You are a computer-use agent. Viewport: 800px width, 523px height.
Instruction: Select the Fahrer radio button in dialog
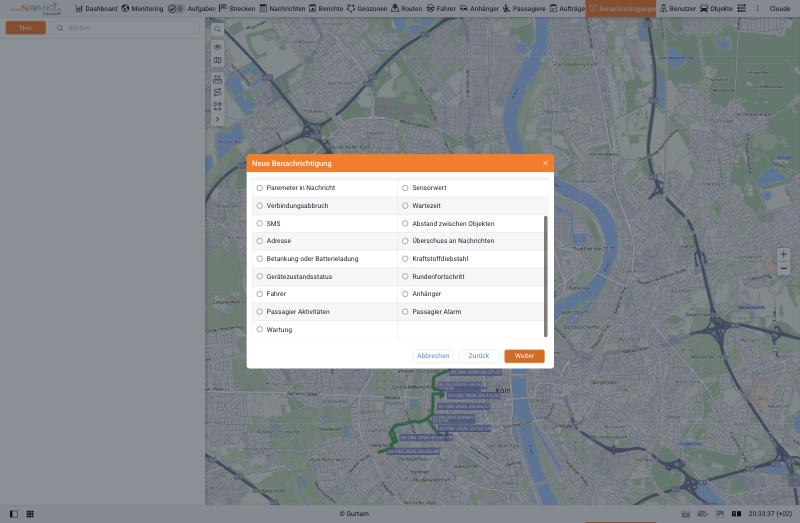[x=260, y=294]
